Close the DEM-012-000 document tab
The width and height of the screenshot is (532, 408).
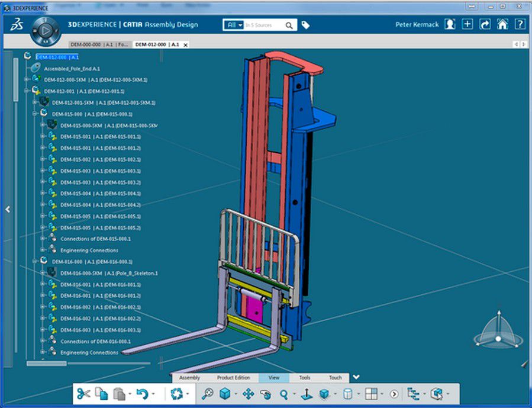tap(186, 45)
